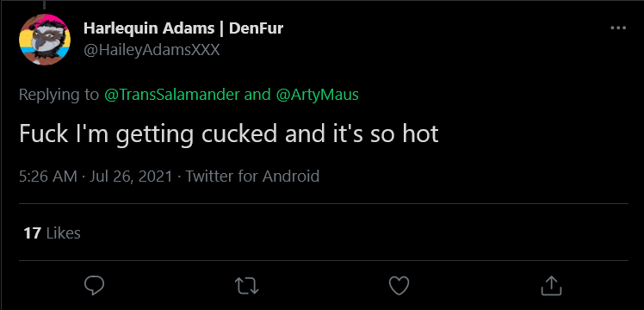644x310 pixels.
Task: Click the DenFur part of display name
Action: [256, 28]
